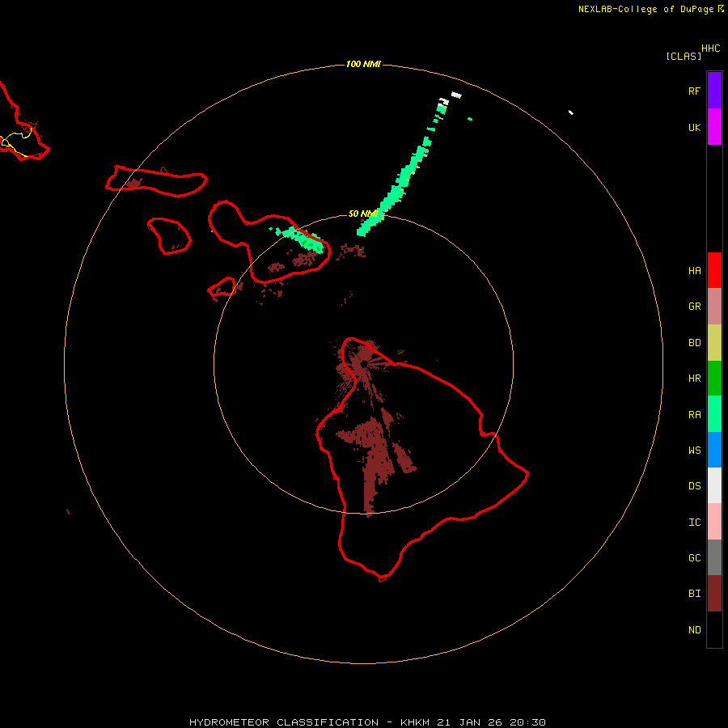Screen dimensions: 728x728
Task: Select the GR graupel color swatch
Action: (x=714, y=307)
